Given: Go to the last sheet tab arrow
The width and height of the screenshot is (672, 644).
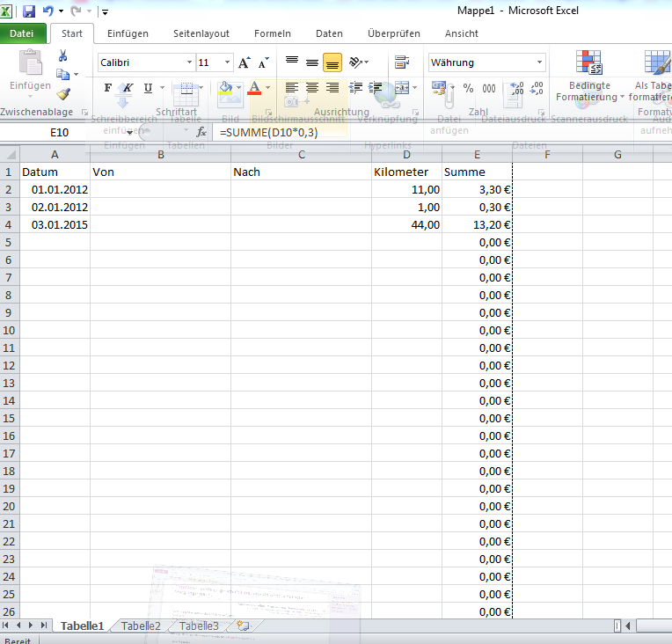Looking at the screenshot, I should pyautogui.click(x=44, y=626).
